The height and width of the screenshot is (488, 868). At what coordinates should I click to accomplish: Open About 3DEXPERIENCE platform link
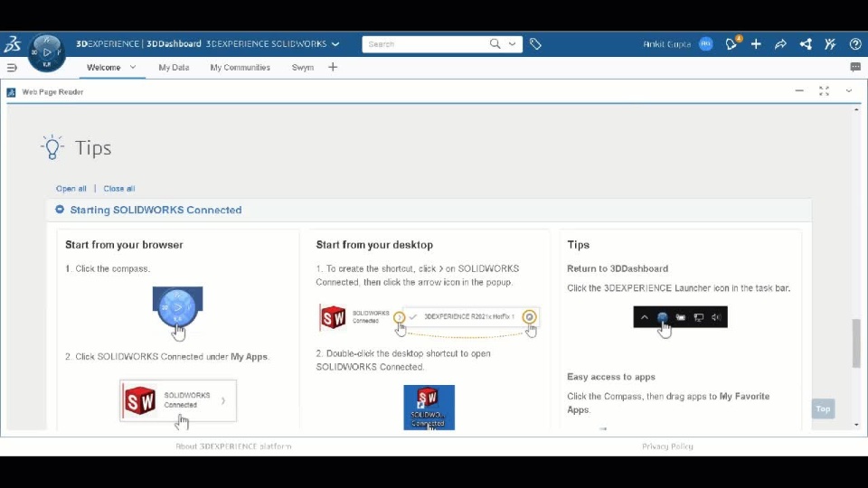[233, 446]
